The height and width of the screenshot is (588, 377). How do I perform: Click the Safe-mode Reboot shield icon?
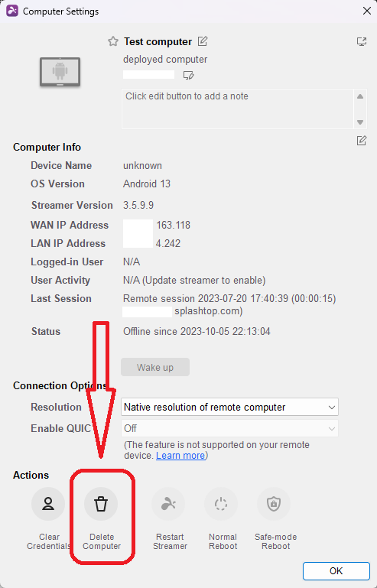(274, 504)
